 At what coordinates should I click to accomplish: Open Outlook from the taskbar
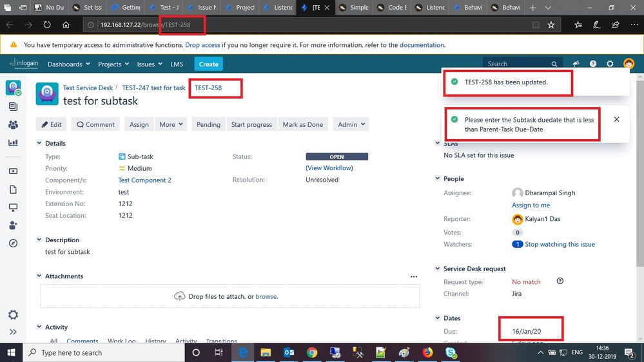tap(289, 352)
